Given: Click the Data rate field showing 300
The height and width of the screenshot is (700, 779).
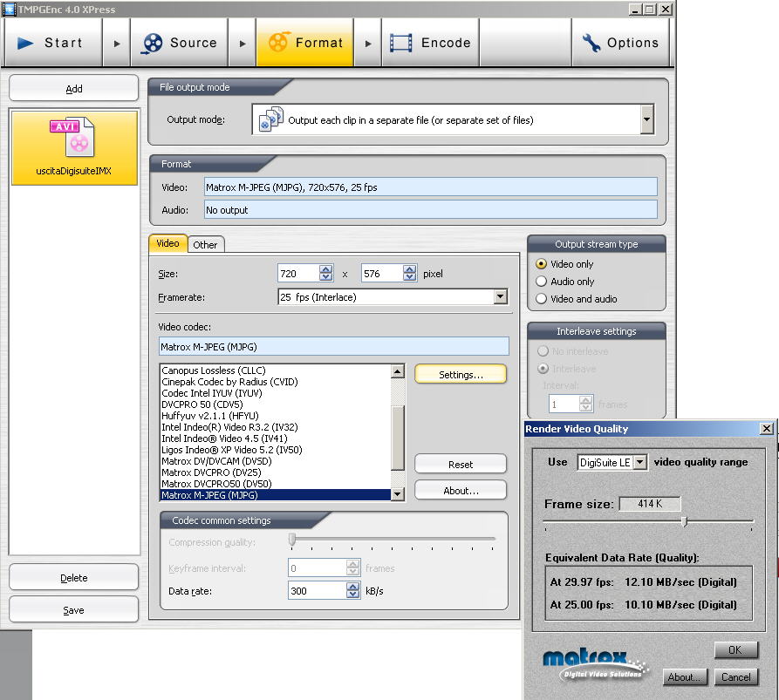Looking at the screenshot, I should click(318, 590).
